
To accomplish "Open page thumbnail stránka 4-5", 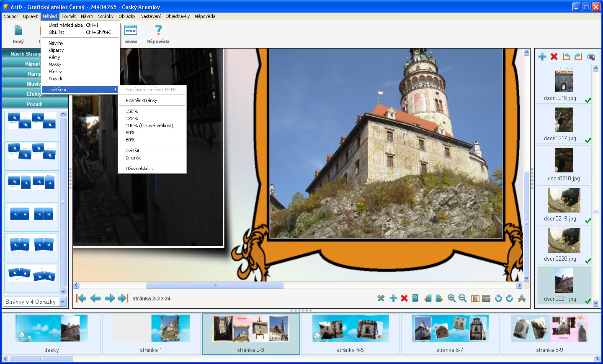I will tap(350, 334).
